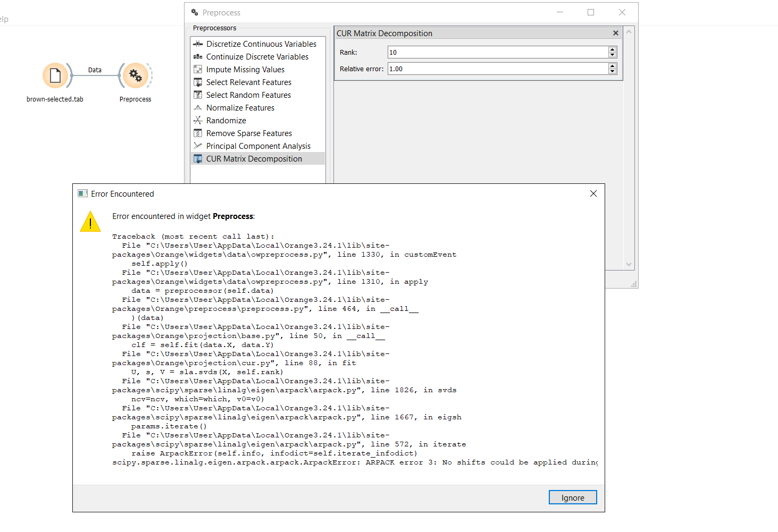This screenshot has height=532, width=778.
Task: Close the CUR Matrix Decomposition settings panel
Action: 615,32
